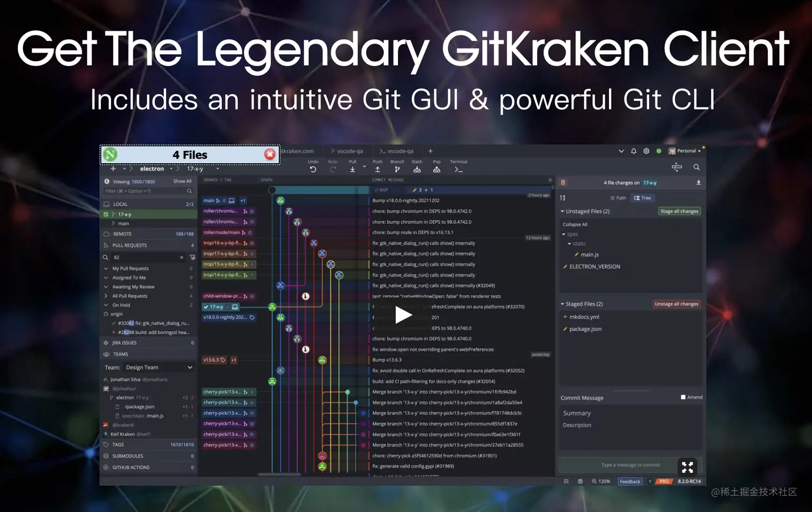Screen dimensions: 812x512
Task: Click the Stash toolbar icon
Action: [417, 169]
